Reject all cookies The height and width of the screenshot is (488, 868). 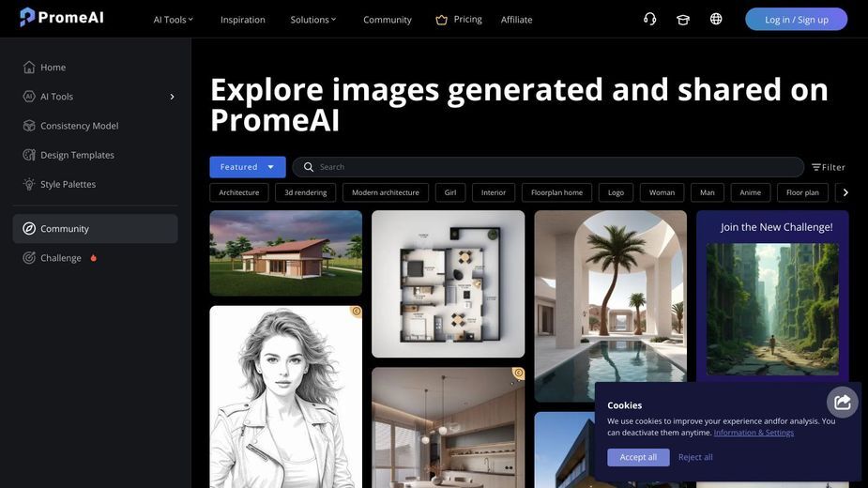[x=695, y=457]
